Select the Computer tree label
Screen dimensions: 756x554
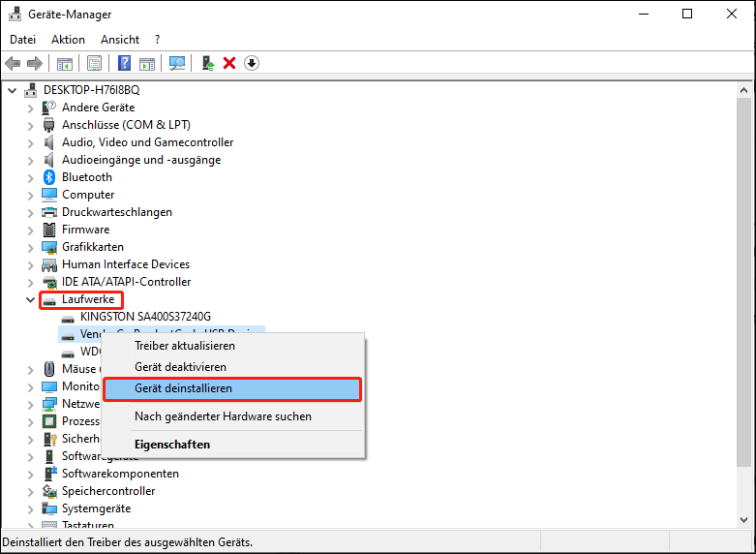click(88, 195)
